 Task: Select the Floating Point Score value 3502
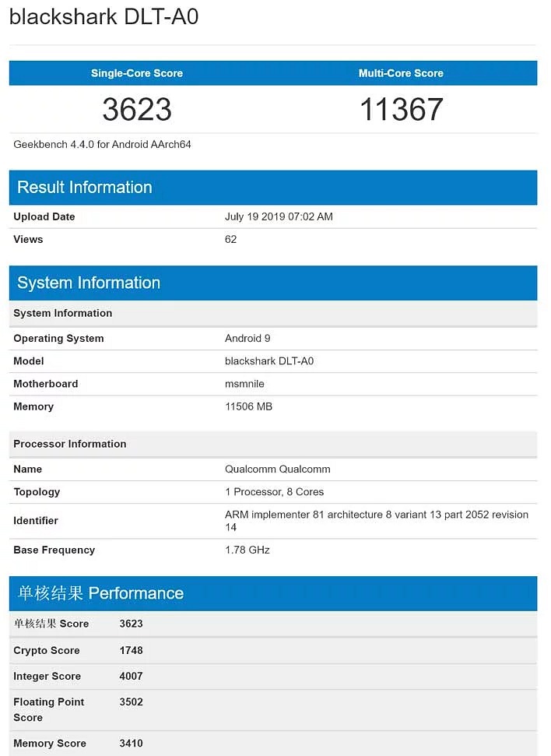tap(131, 702)
